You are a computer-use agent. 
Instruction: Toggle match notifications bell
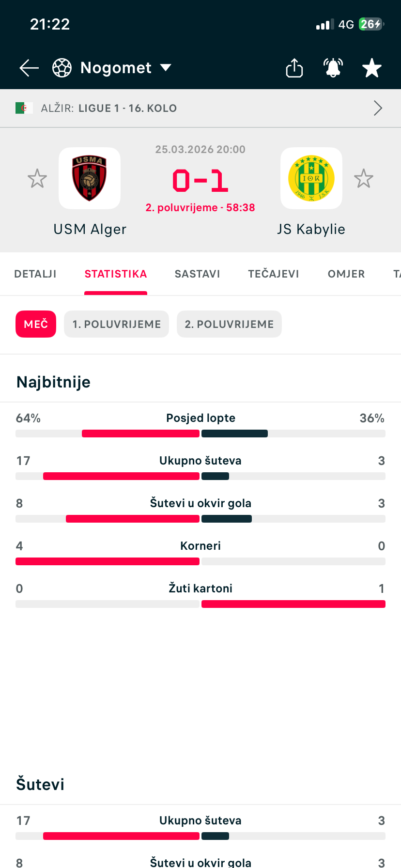click(x=333, y=68)
